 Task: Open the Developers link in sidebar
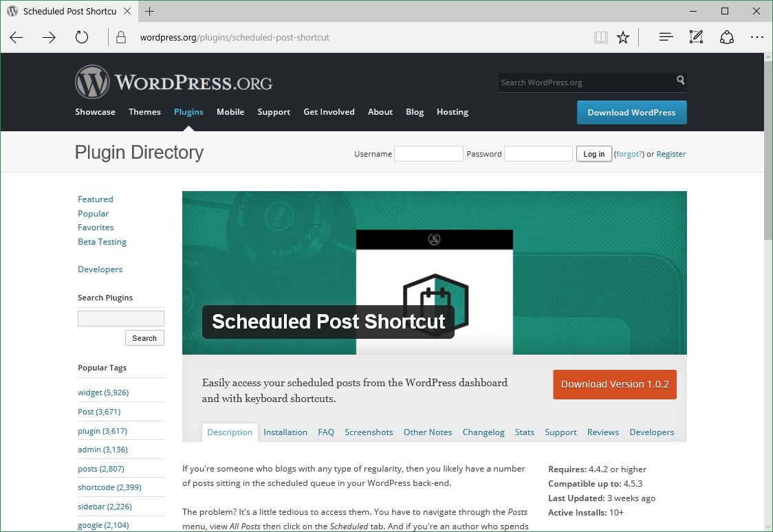[100, 269]
